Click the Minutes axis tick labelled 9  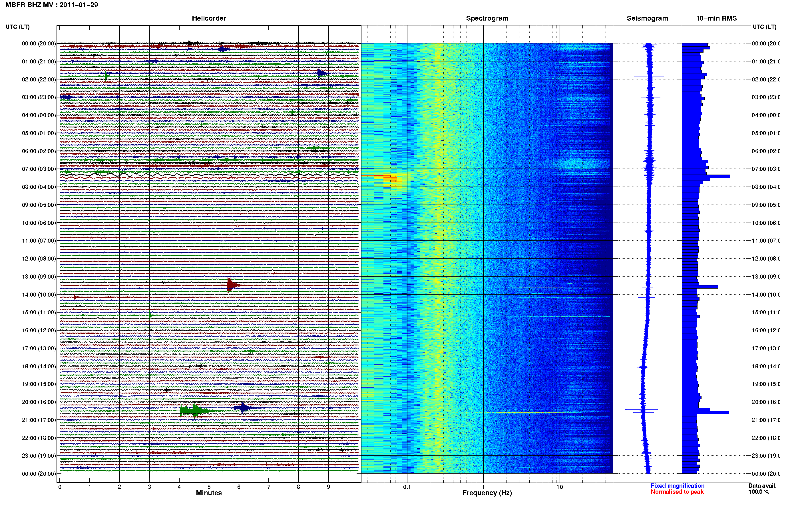(328, 487)
